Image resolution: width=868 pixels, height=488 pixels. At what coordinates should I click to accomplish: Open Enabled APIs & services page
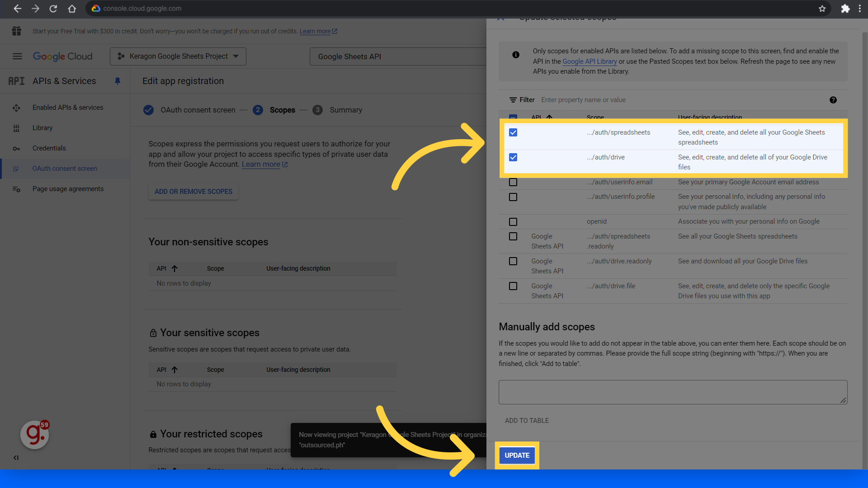pyautogui.click(x=68, y=108)
